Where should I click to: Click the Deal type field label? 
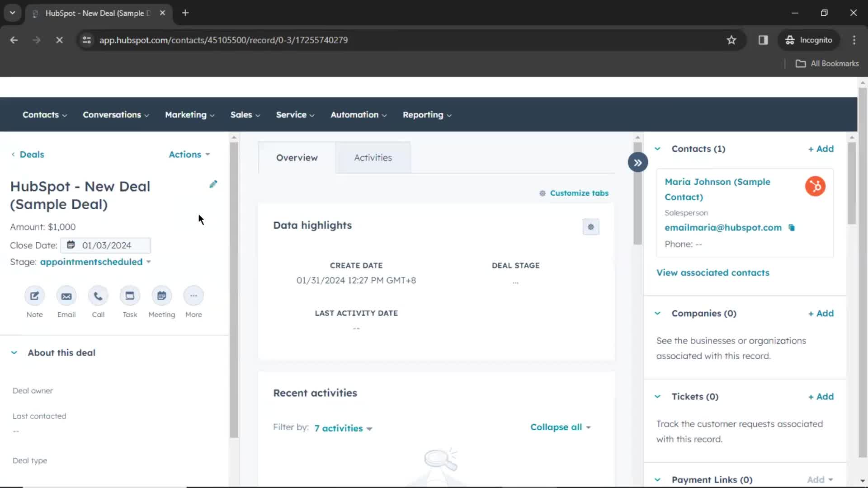pyautogui.click(x=30, y=461)
